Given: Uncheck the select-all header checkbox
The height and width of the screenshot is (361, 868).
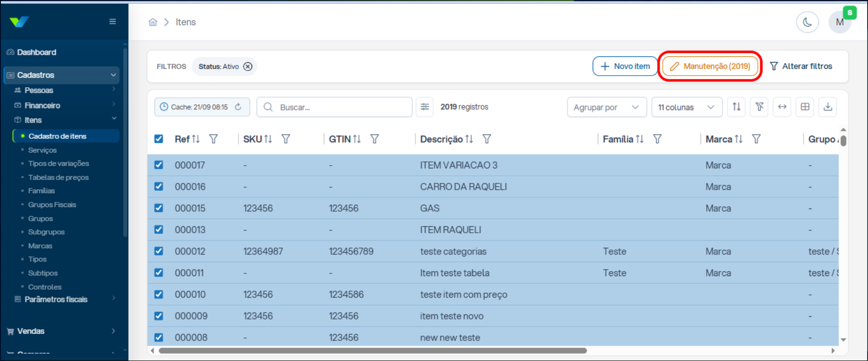Looking at the screenshot, I should [x=159, y=139].
